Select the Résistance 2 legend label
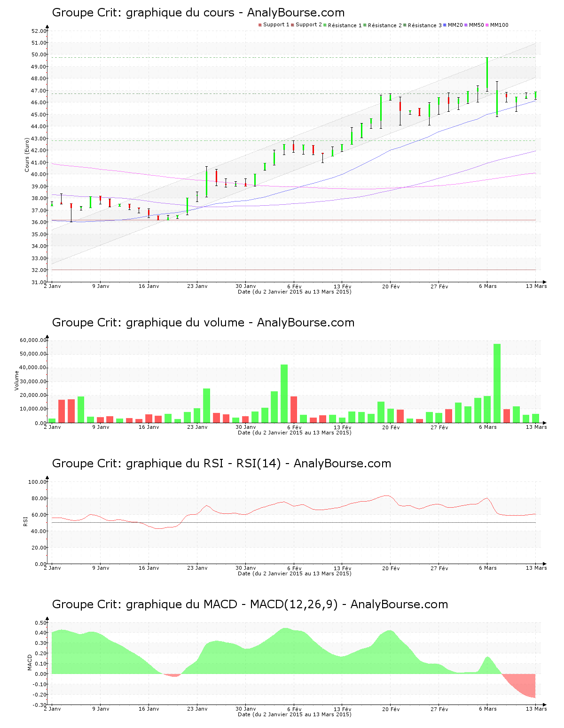Viewport: 564px width, 728px height. pyautogui.click(x=385, y=25)
